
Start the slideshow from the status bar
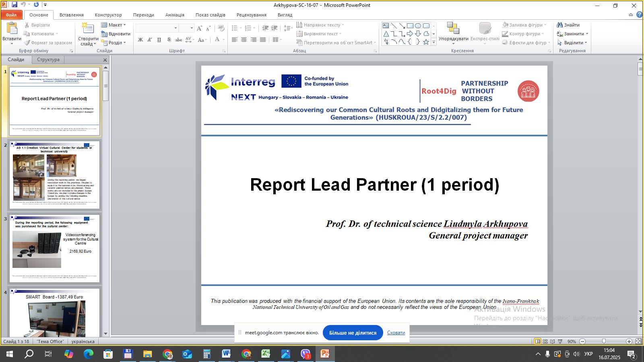(560, 341)
